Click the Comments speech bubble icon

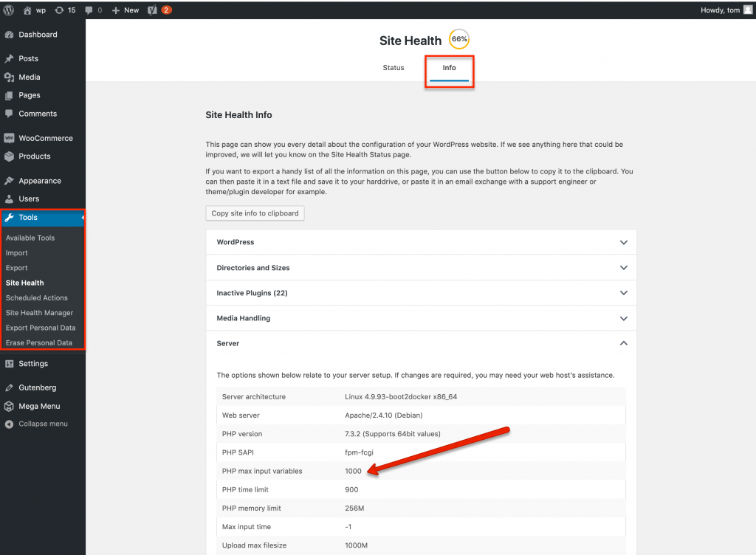click(x=10, y=113)
